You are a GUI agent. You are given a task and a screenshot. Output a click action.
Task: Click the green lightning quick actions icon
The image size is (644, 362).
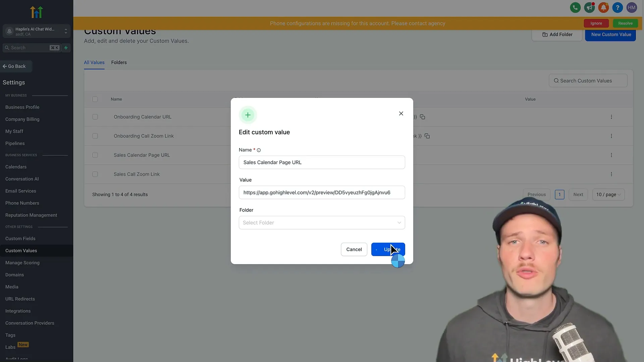coord(66,48)
